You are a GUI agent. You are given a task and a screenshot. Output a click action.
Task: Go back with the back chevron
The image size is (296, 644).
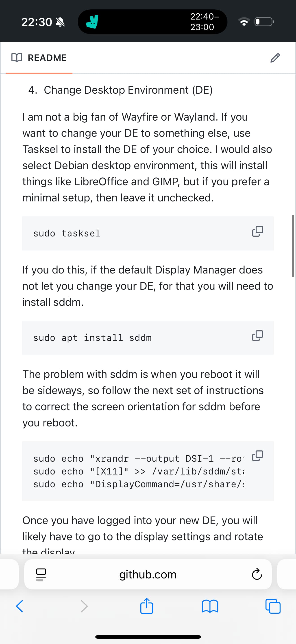(20, 606)
